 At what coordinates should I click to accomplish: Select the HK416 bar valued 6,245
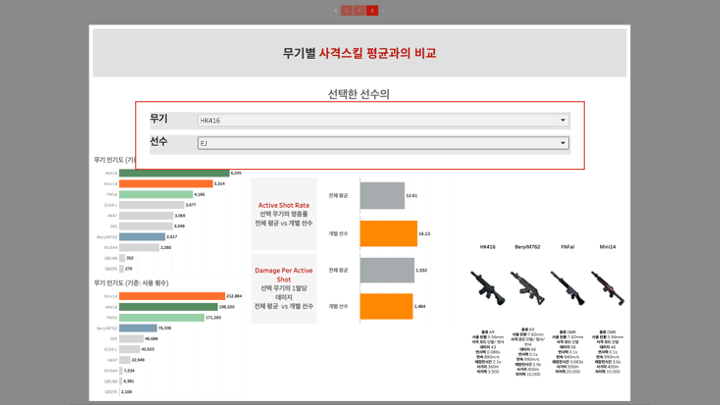(x=174, y=173)
